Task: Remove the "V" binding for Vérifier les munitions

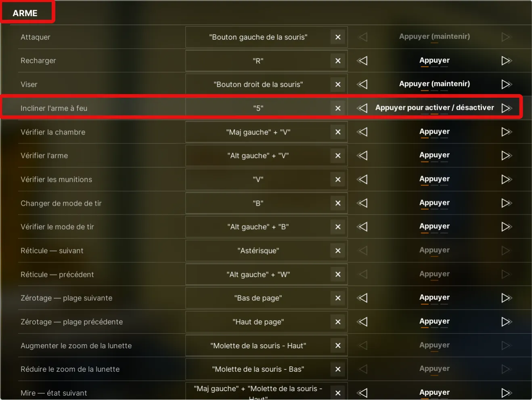Action: tap(338, 179)
